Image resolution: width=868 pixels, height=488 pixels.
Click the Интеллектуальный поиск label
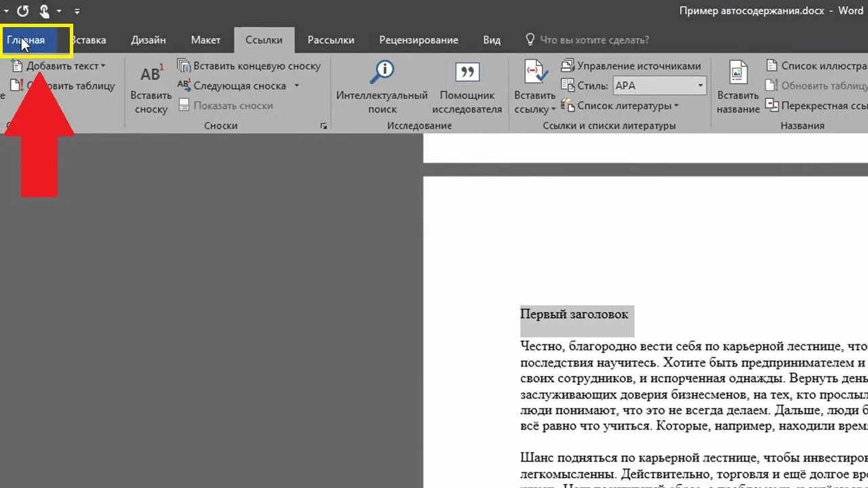[382, 102]
